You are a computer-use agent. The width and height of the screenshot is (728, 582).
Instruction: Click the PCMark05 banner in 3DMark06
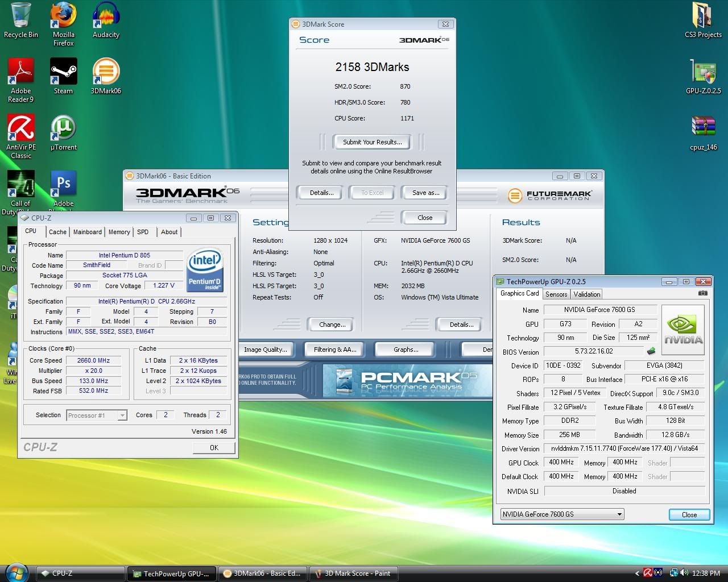tap(407, 380)
